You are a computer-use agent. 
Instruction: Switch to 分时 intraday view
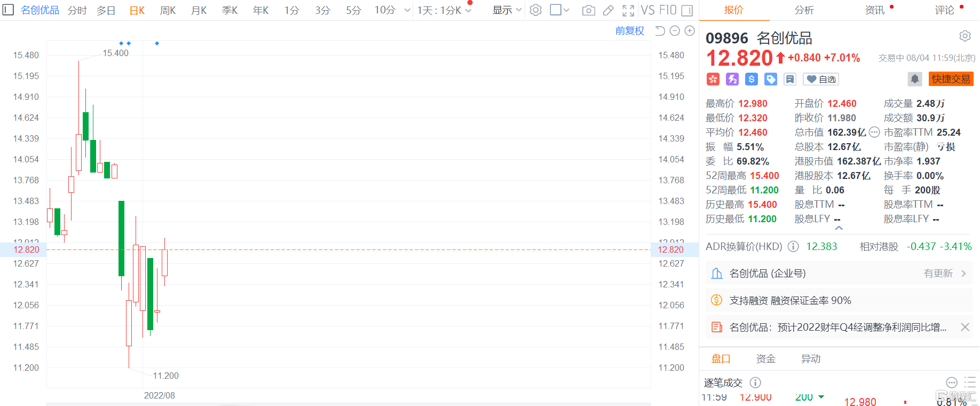[77, 10]
